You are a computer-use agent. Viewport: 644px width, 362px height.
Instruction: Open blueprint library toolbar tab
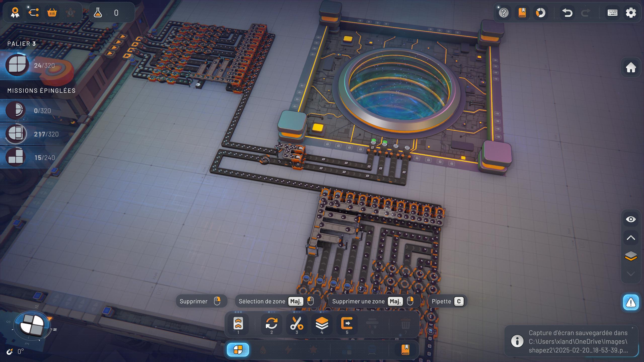tap(405, 350)
